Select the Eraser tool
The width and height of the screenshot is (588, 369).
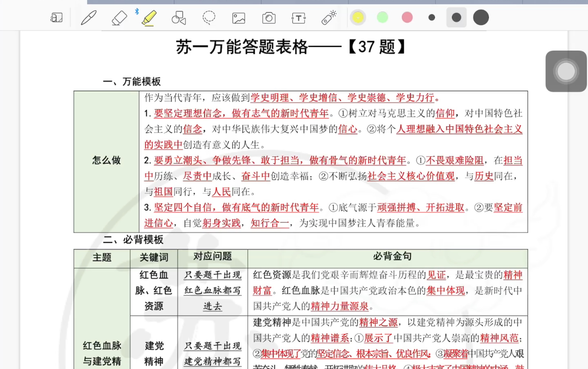point(119,18)
